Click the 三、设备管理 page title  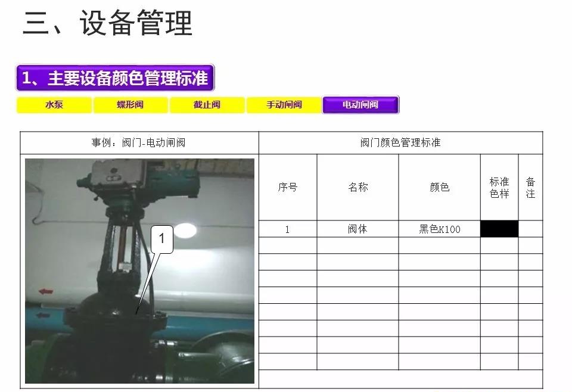click(x=107, y=23)
